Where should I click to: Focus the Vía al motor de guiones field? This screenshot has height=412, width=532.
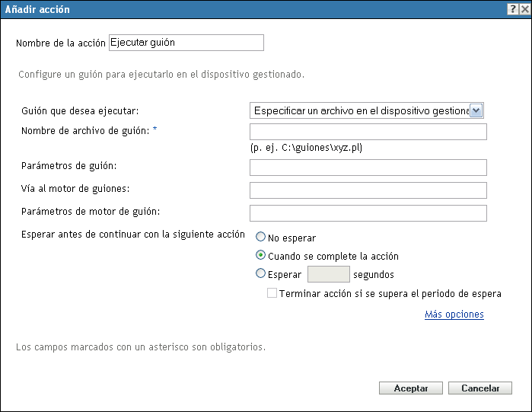pyautogui.click(x=368, y=190)
